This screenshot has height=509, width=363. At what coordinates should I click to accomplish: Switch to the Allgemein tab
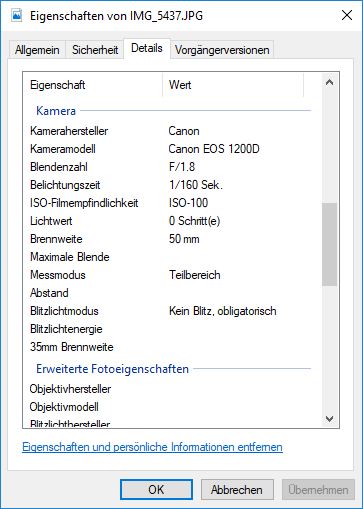coord(37,50)
